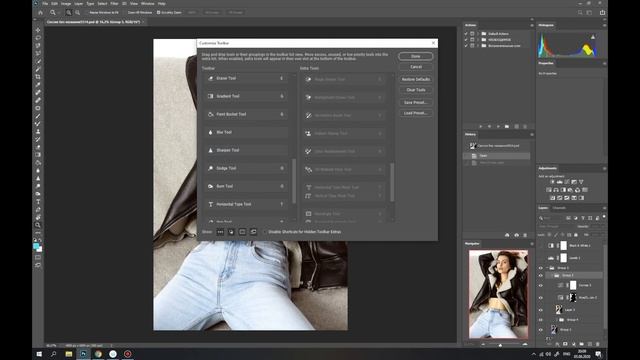Click the foreground color swatch
Viewport: 640px width, 360px height.
tap(36, 247)
